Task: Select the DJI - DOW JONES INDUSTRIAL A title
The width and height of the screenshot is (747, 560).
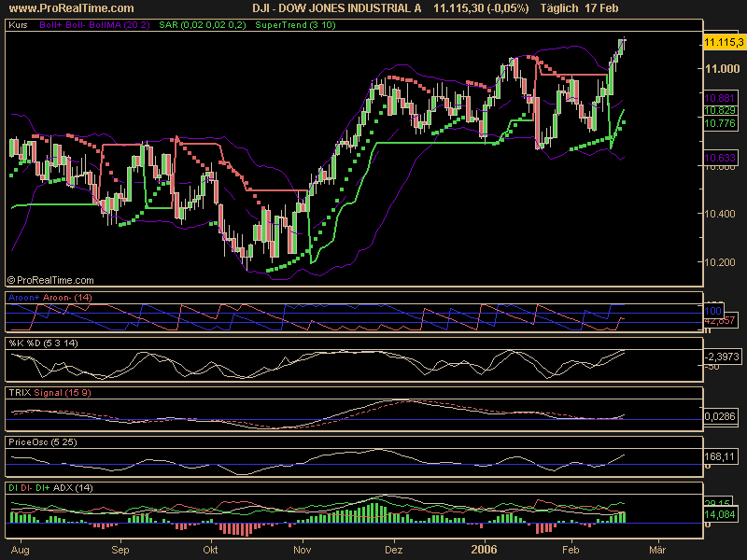Action: click(336, 8)
